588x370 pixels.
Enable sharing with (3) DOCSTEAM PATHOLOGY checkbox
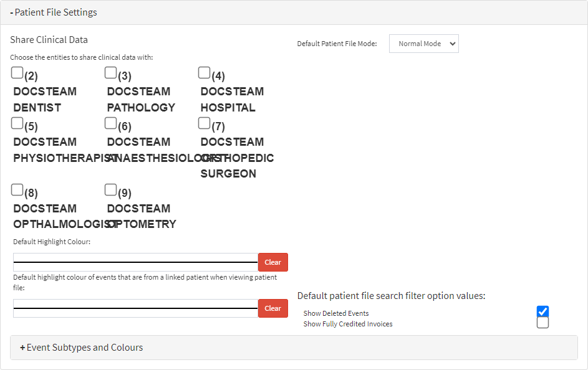[110, 73]
